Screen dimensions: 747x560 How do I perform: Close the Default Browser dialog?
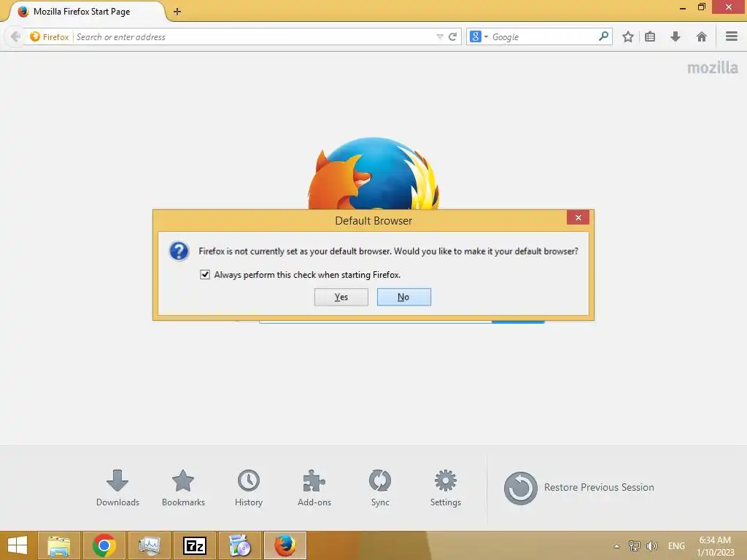578,217
